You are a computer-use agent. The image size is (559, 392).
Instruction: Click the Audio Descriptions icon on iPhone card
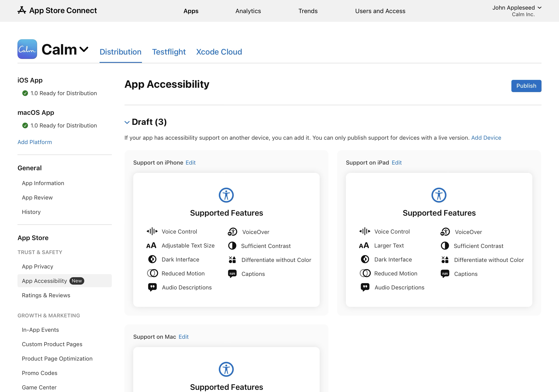pos(152,287)
